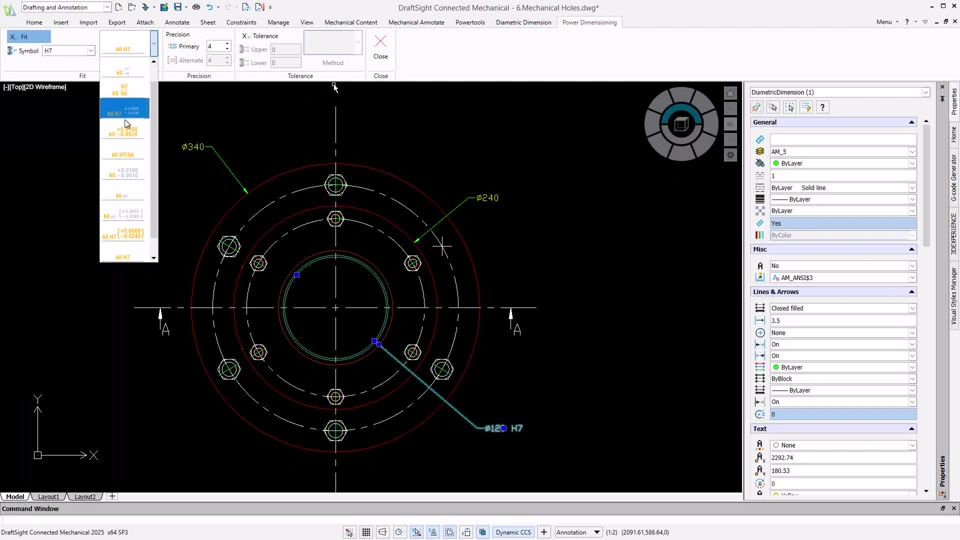Toggle Entity Snap in status bar
This screenshot has height=540, width=960.
point(416,532)
